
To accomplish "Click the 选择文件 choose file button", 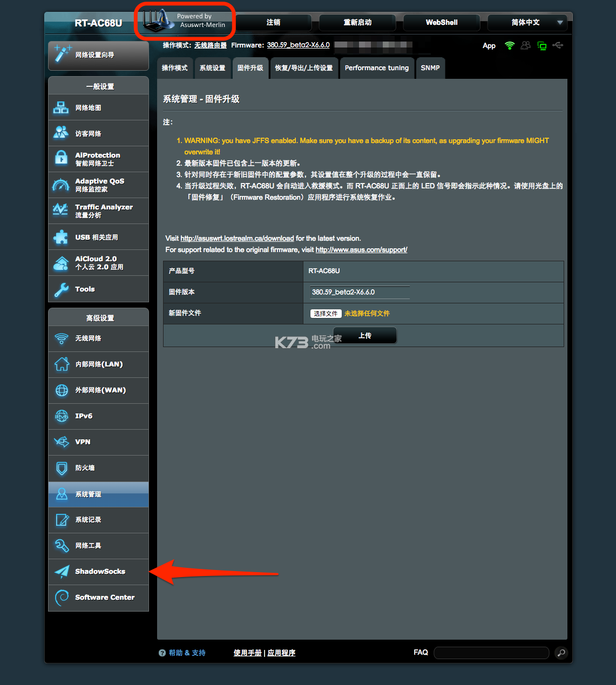I will point(326,314).
